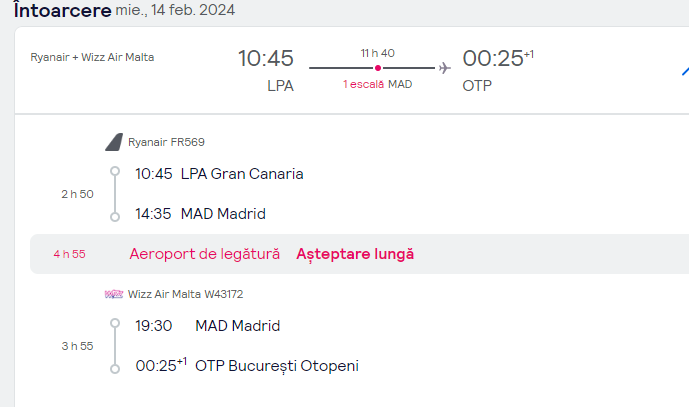
Task: Select the Ryanair FR569 flight label
Action: 166,142
